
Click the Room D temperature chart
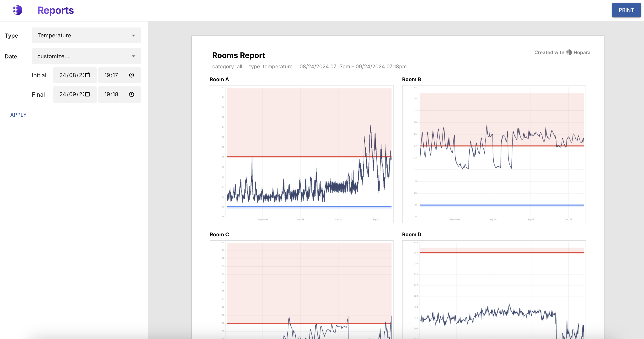(x=494, y=290)
